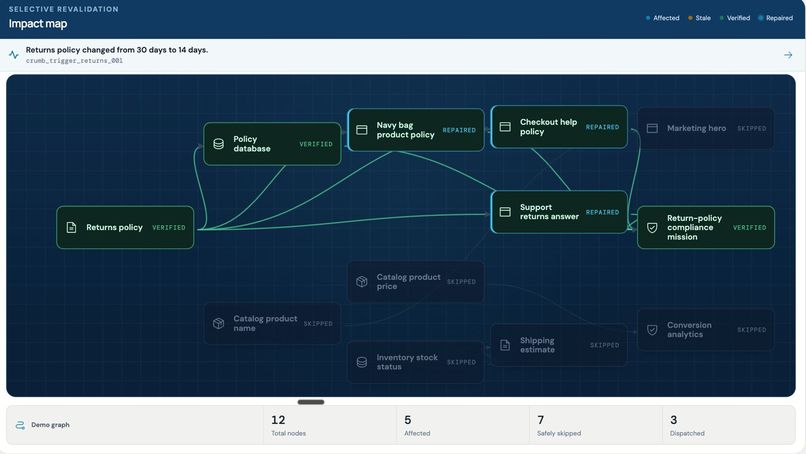Select the Checkout help policy node
Viewport: 806px width, 454px height.
pyautogui.click(x=559, y=126)
